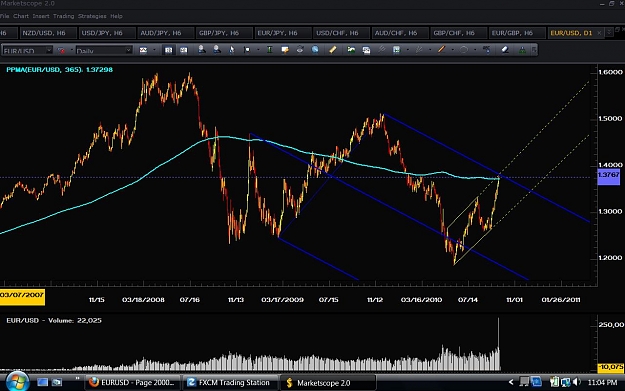
Task: Click the yellow -10,075 volume axis label
Action: 611,367
